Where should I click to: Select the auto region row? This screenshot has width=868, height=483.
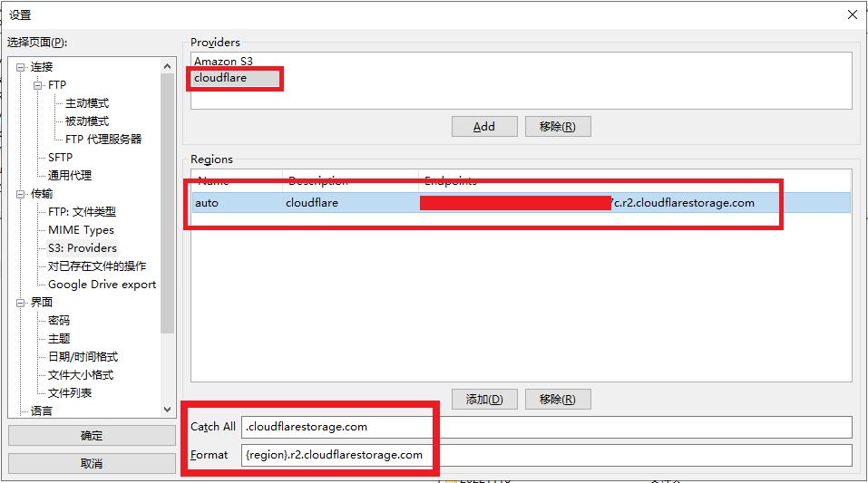[x=521, y=203]
